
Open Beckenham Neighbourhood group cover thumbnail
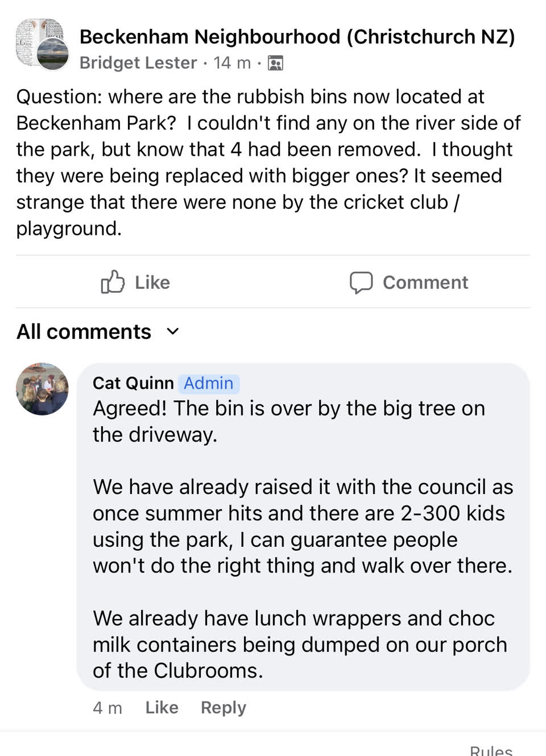tap(39, 41)
